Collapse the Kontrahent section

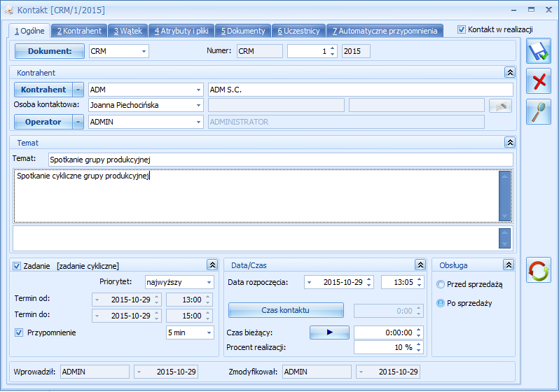pyautogui.click(x=510, y=73)
